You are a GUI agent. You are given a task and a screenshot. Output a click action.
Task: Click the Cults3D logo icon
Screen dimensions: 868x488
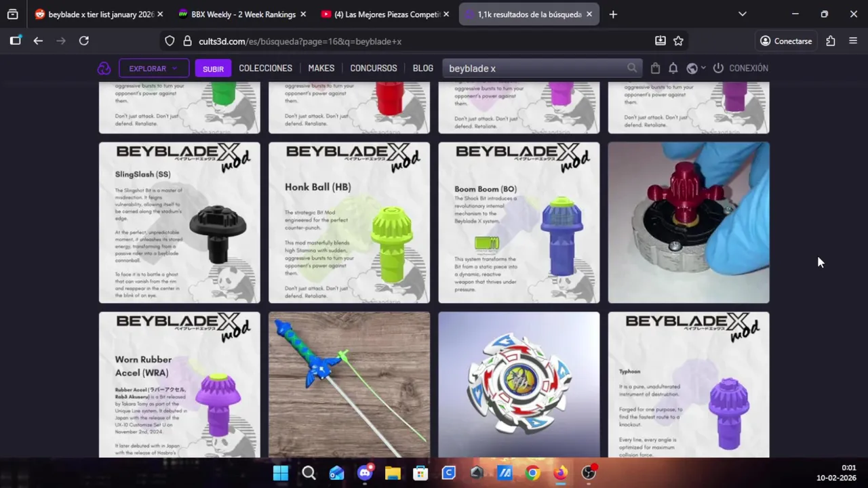[104, 68]
